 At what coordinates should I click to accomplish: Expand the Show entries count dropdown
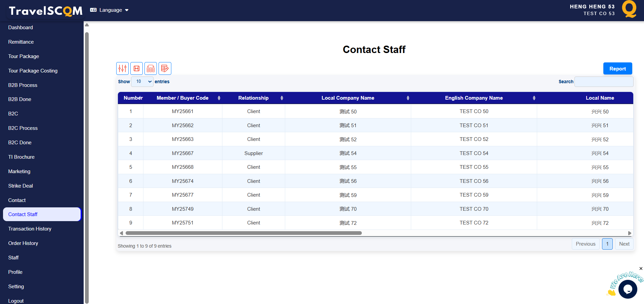point(142,82)
